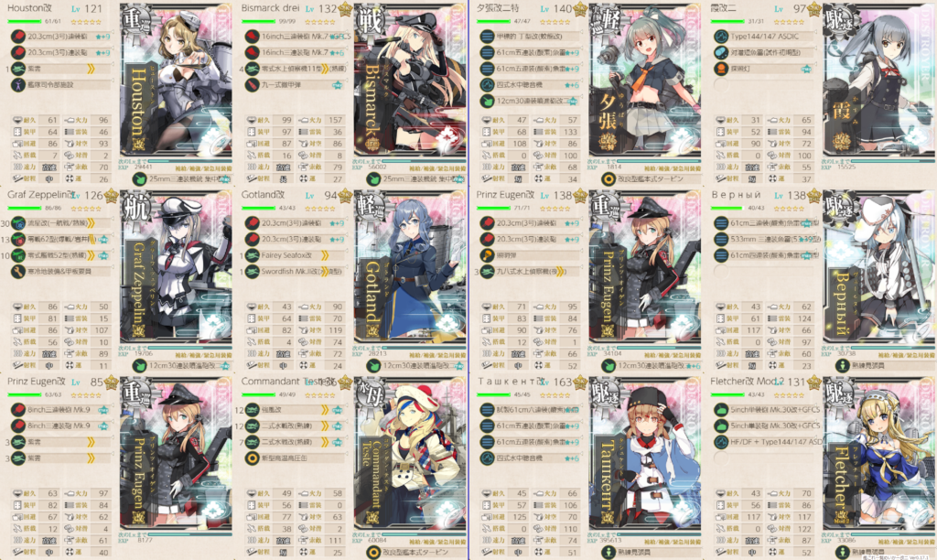
Task: Click the gold ring badge beside Bismarck's level
Action: [345, 9]
